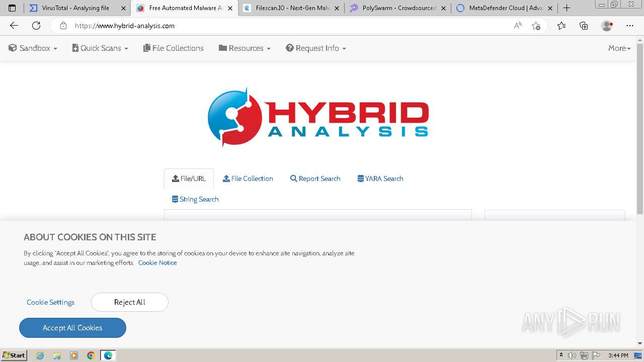
Task: Close the Filescan.IO tab
Action: pyautogui.click(x=337, y=8)
